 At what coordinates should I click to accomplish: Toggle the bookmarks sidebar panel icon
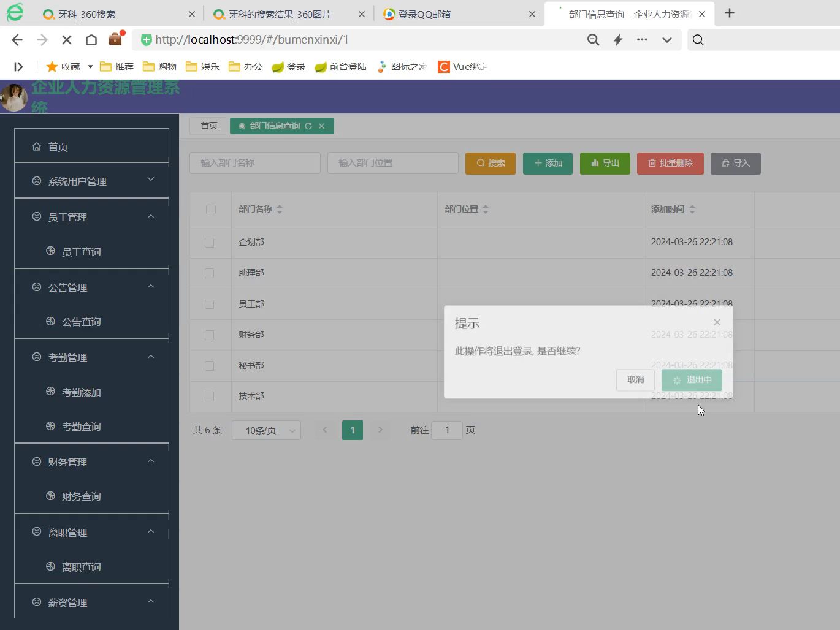pyautogui.click(x=18, y=66)
